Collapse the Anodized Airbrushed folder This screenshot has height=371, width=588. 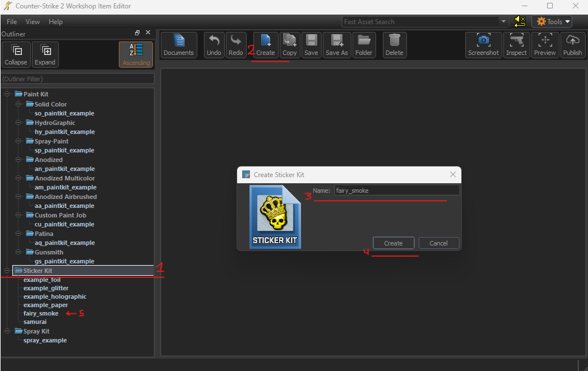point(18,196)
